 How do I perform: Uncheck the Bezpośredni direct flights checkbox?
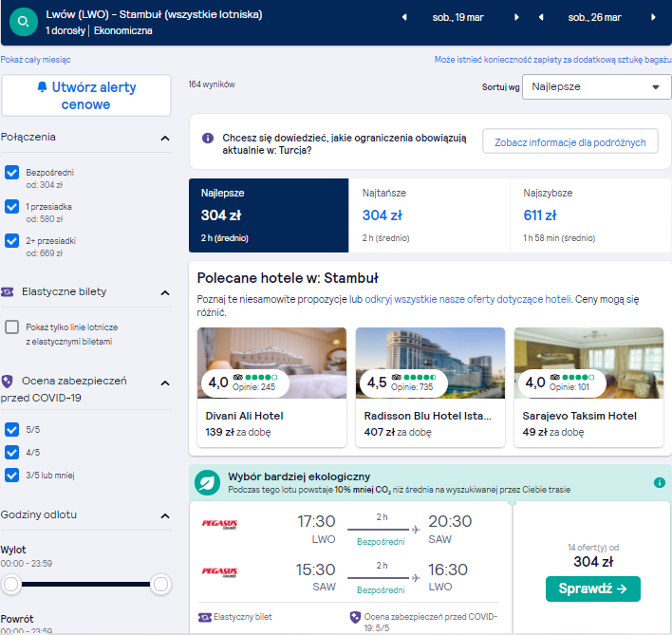[x=12, y=173]
